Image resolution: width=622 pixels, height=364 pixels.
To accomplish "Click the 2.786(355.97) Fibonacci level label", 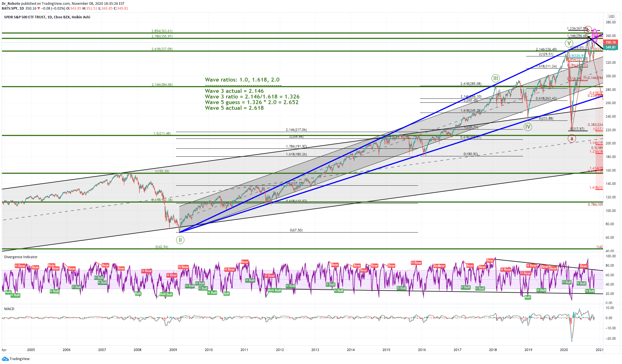I will click(x=162, y=36).
